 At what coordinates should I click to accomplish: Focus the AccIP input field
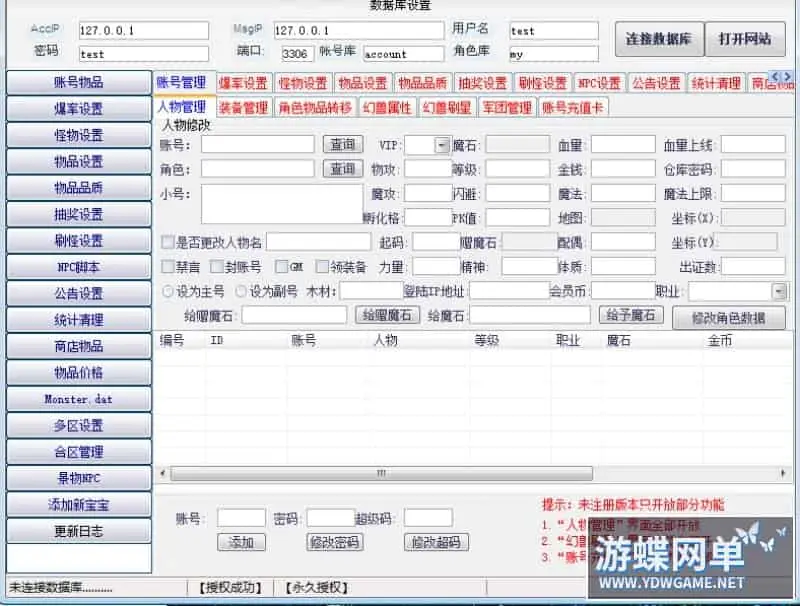point(144,31)
